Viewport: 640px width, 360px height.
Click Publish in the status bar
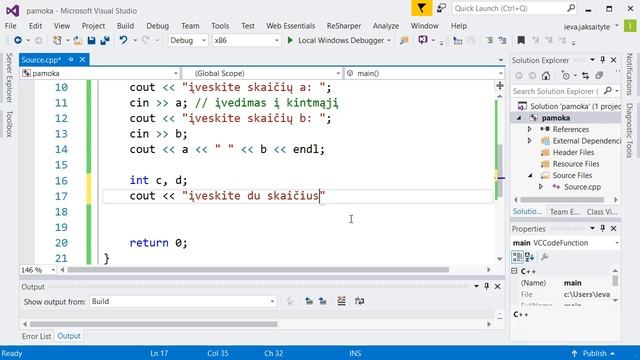[593, 353]
